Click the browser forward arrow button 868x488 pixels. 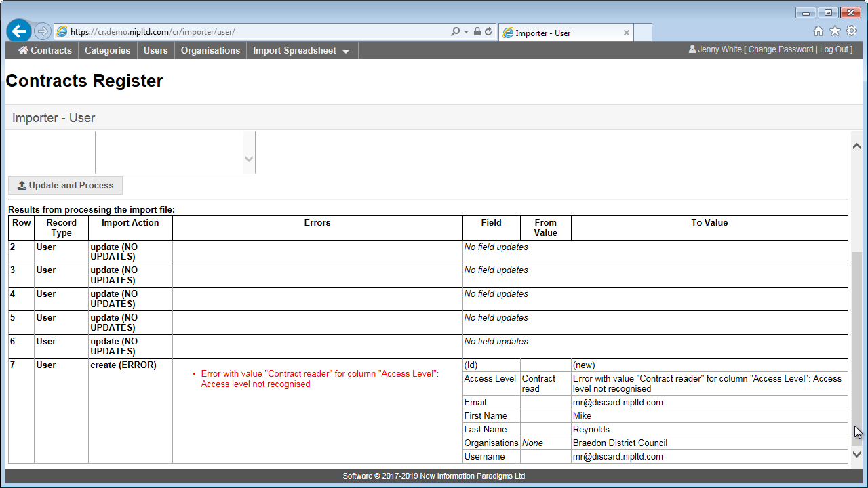point(42,31)
